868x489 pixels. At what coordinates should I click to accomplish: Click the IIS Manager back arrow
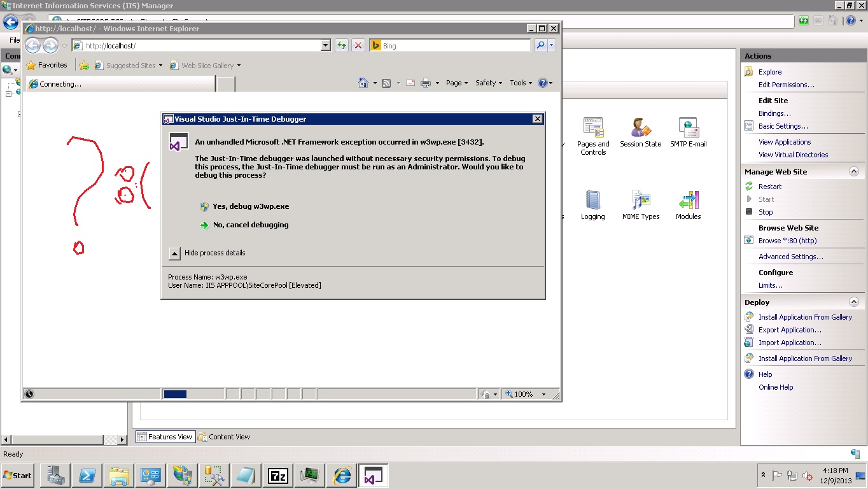[x=10, y=22]
